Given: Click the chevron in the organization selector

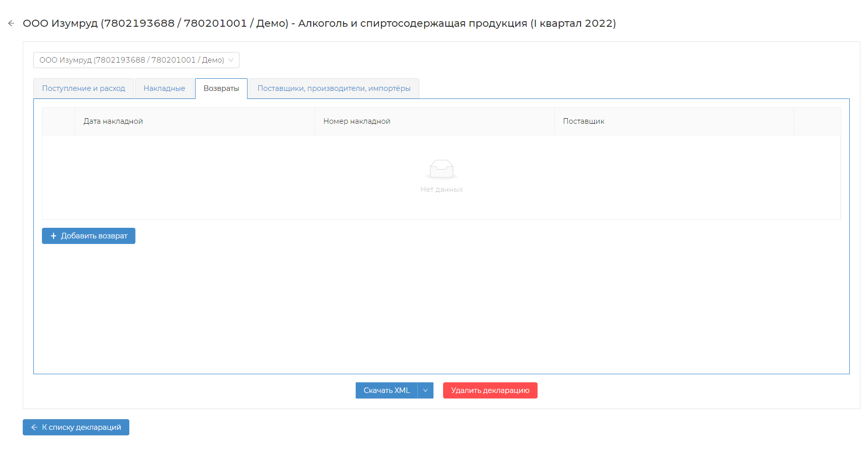Looking at the screenshot, I should pyautogui.click(x=231, y=60).
